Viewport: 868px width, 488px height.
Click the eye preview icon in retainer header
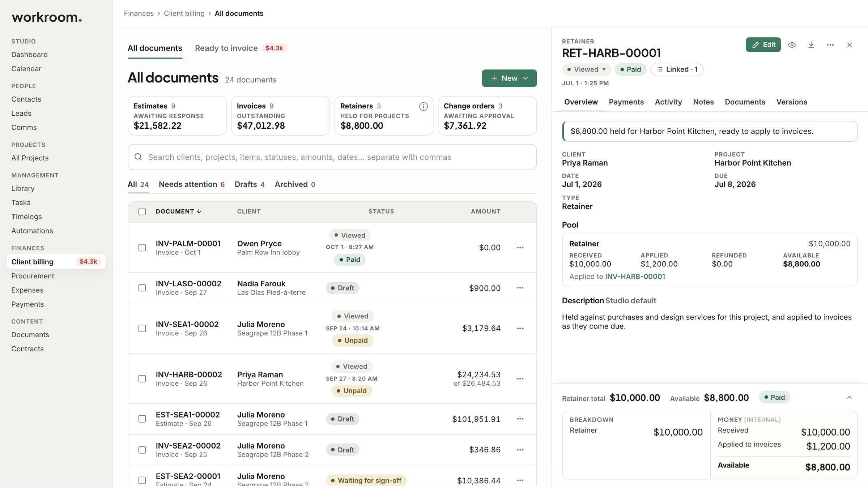792,45
